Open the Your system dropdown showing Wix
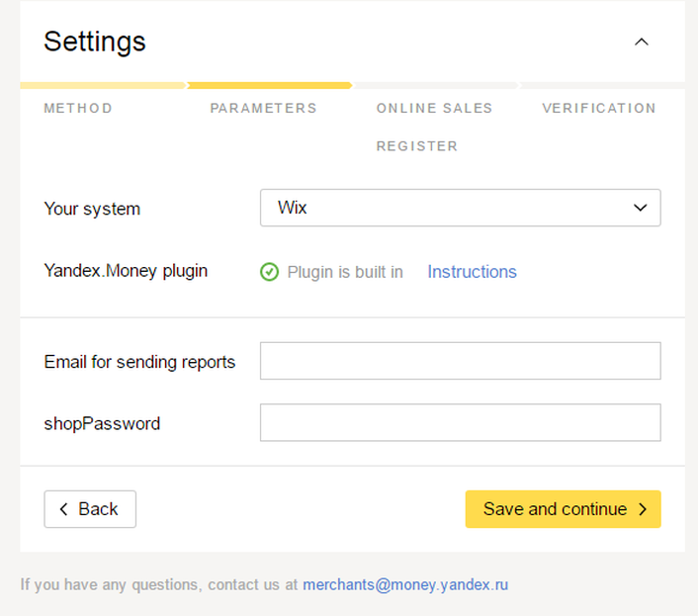Viewport: 698px width, 616px height. [461, 208]
